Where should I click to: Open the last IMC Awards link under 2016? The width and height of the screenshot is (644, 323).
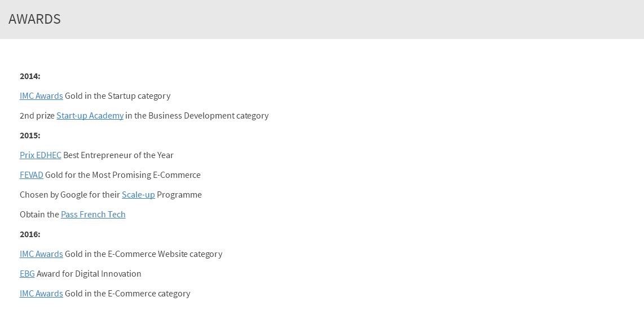41,294
